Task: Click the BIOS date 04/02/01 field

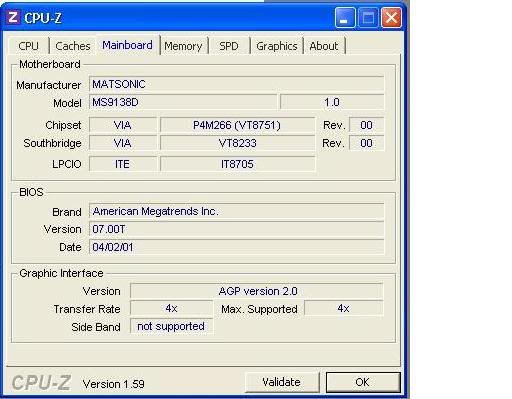Action: 236,247
